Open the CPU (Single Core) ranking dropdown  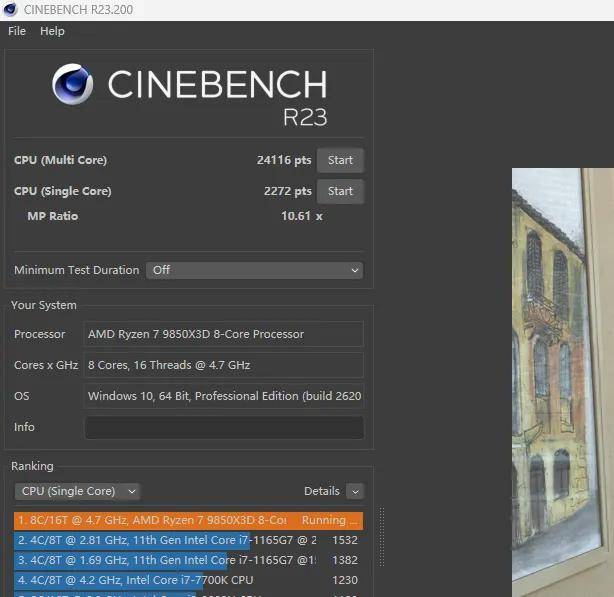pos(77,491)
